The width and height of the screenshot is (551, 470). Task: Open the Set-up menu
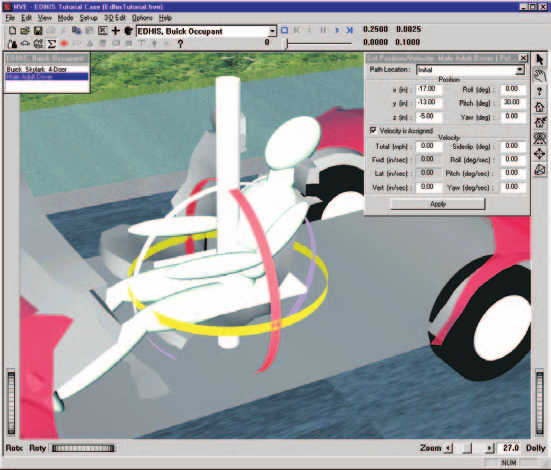coord(88,18)
